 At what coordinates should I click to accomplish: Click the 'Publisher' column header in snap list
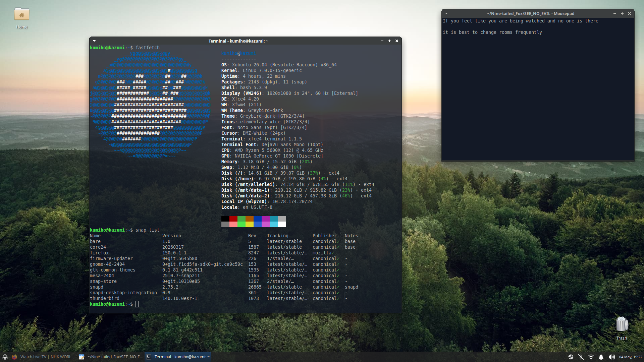(325, 236)
